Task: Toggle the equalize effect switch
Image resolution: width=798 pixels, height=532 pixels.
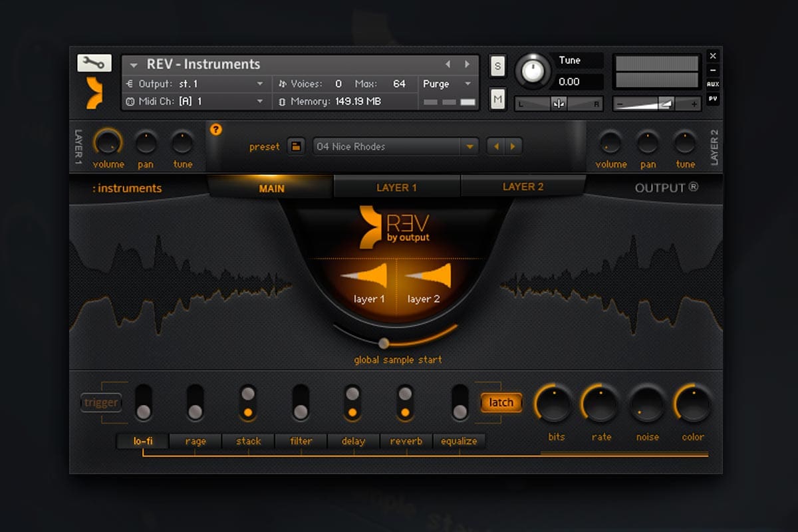Action: click(460, 403)
